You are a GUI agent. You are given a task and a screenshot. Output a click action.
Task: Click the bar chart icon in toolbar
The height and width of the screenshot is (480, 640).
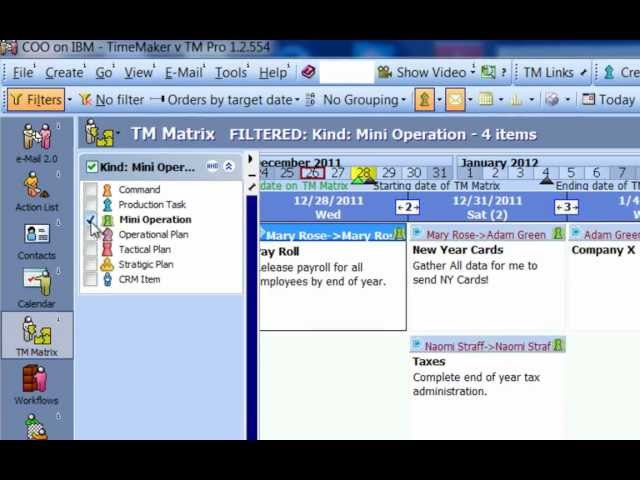[x=516, y=99]
